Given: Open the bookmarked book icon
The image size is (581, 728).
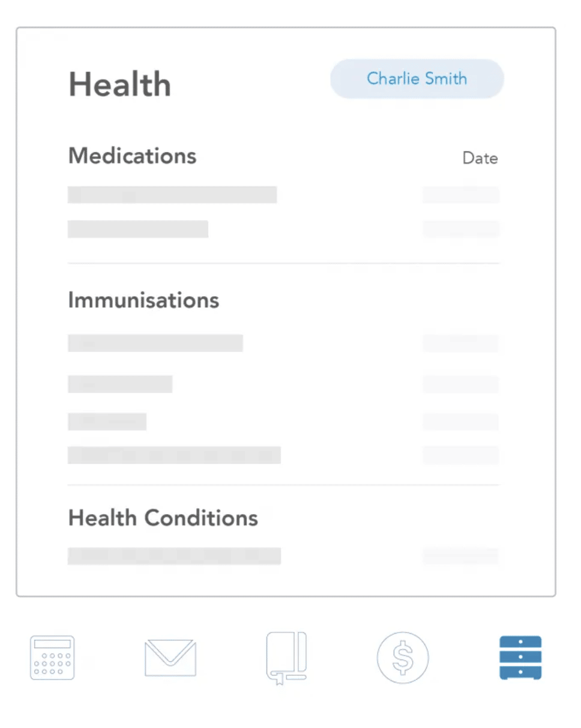Looking at the screenshot, I should tap(286, 658).
